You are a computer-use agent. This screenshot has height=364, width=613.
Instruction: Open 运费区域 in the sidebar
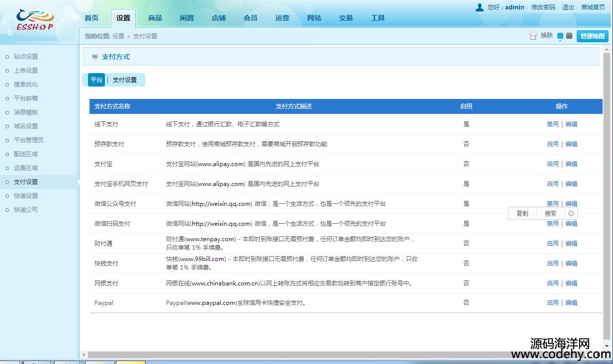click(x=26, y=168)
